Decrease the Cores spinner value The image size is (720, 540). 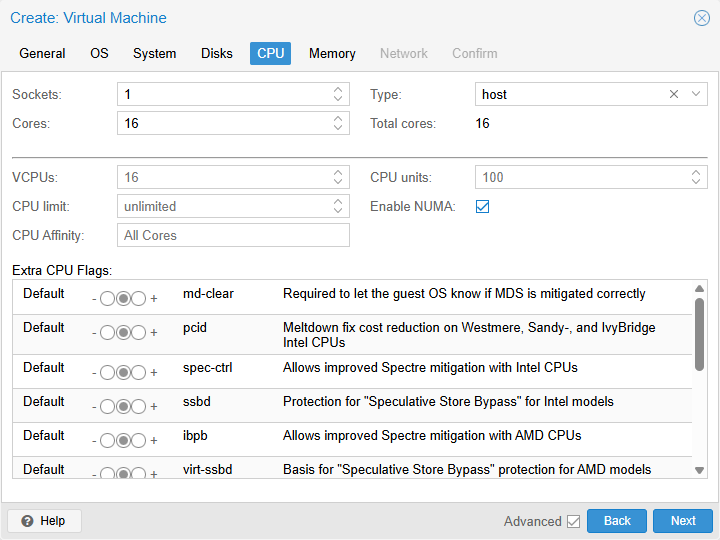(x=338, y=128)
